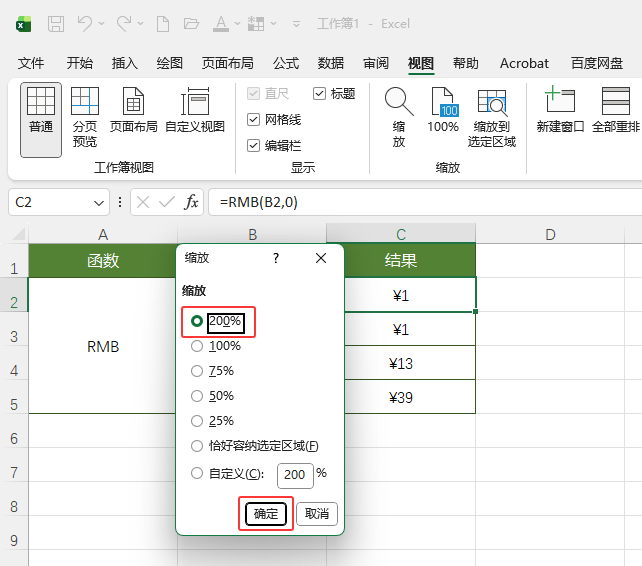Open 自定义视图 dialog

(195, 111)
